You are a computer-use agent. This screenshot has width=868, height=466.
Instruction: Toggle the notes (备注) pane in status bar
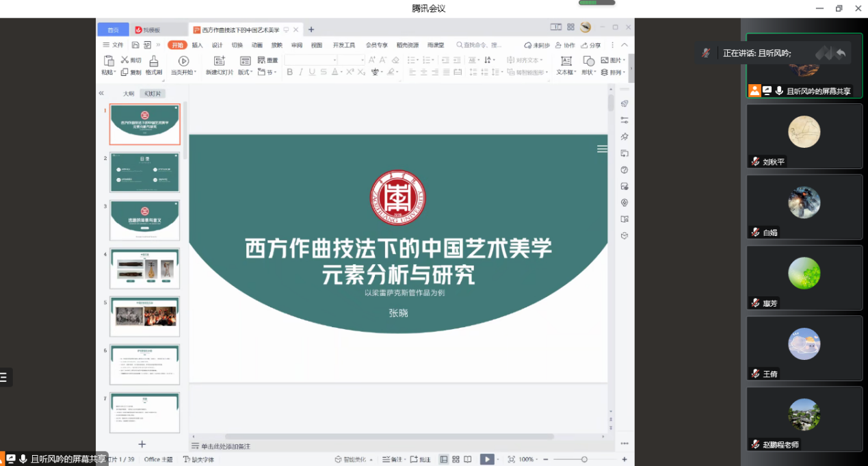pos(392,459)
